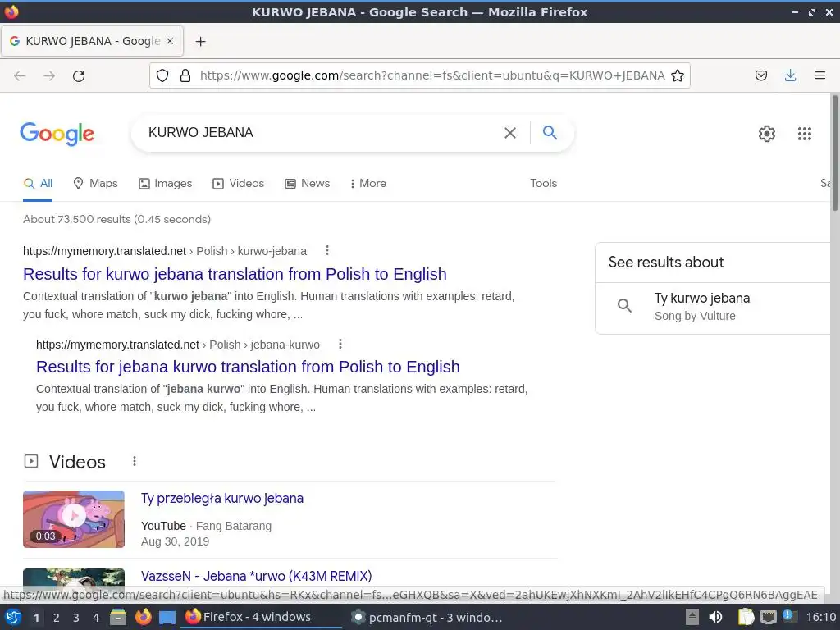Switch to the All results tab
This screenshot has height=630, width=840.
click(x=38, y=183)
